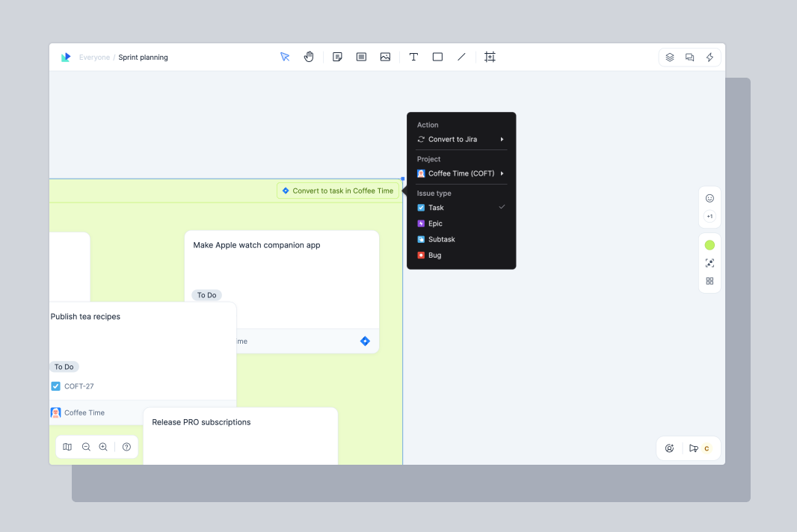Pick the Line drawing tool
This screenshot has width=797, height=532.
pyautogui.click(x=461, y=57)
